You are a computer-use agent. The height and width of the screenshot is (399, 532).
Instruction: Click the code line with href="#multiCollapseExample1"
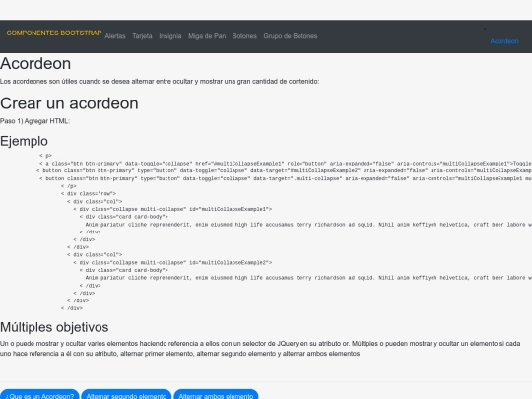click(286, 164)
